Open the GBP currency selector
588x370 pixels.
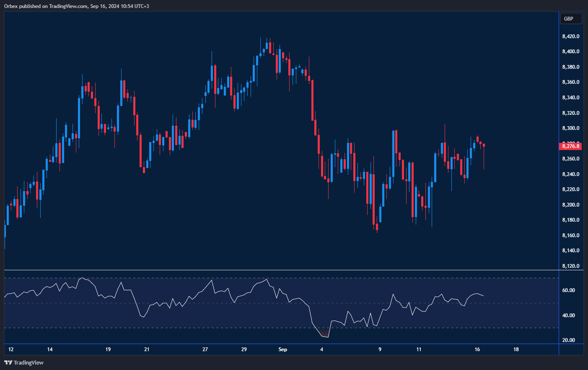pos(570,18)
